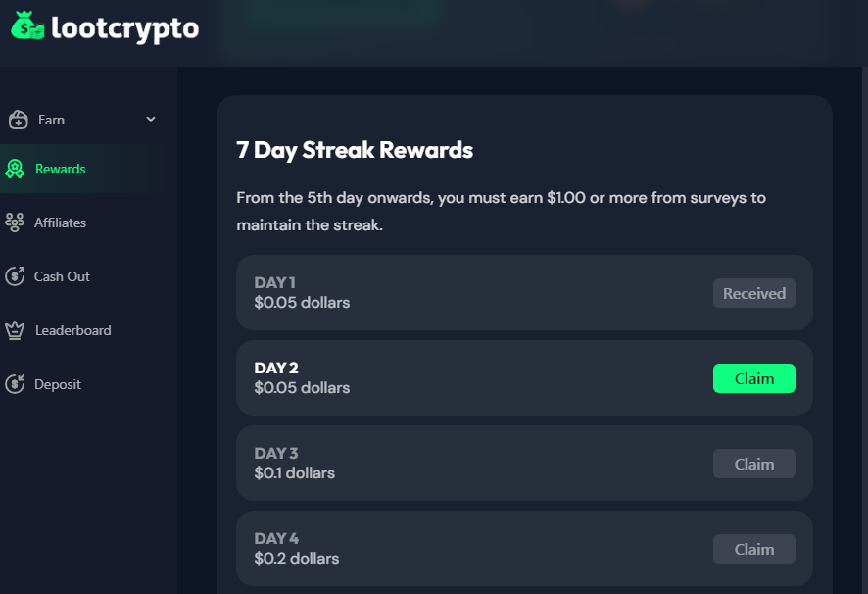Click the lootcrypto money bag logo icon
868x594 pixels.
pos(27,26)
